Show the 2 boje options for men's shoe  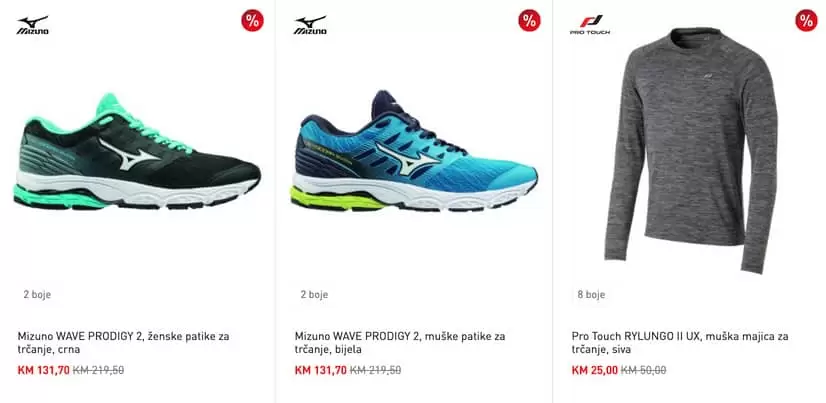click(314, 294)
